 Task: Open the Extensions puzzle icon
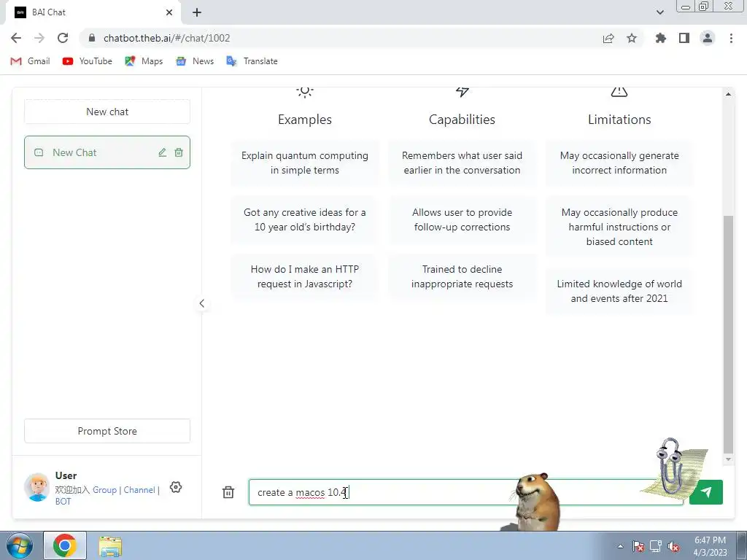tap(661, 38)
